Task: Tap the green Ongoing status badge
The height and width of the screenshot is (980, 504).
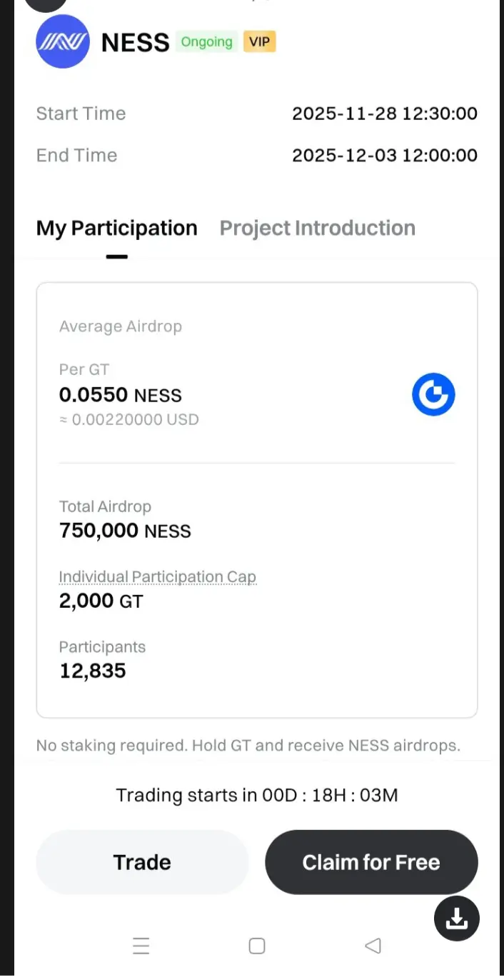Action: click(206, 41)
